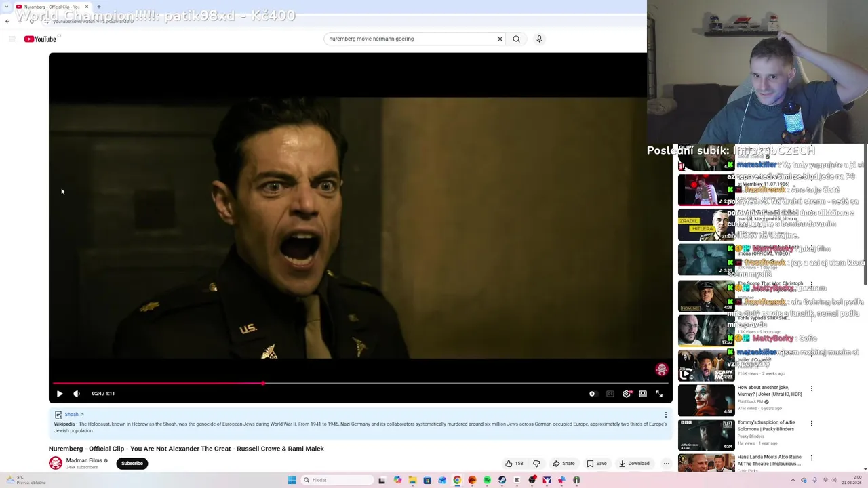
Task: Seek on the red progress bar
Action: (360, 383)
